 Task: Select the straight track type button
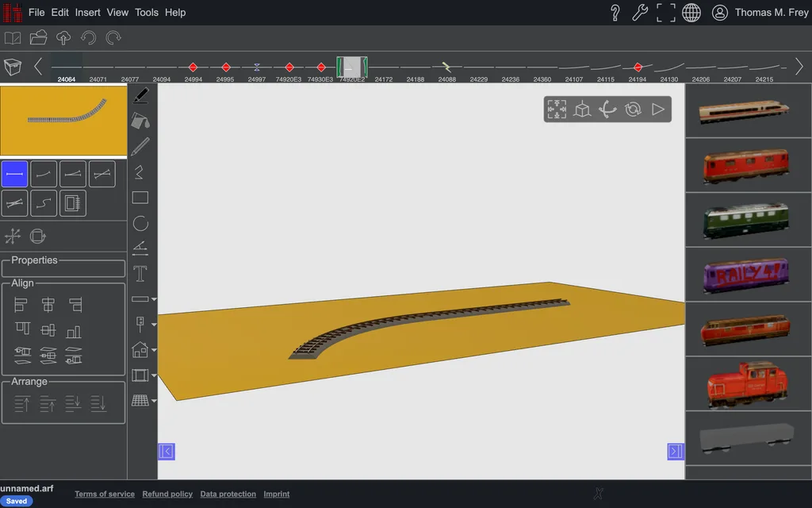coord(14,174)
